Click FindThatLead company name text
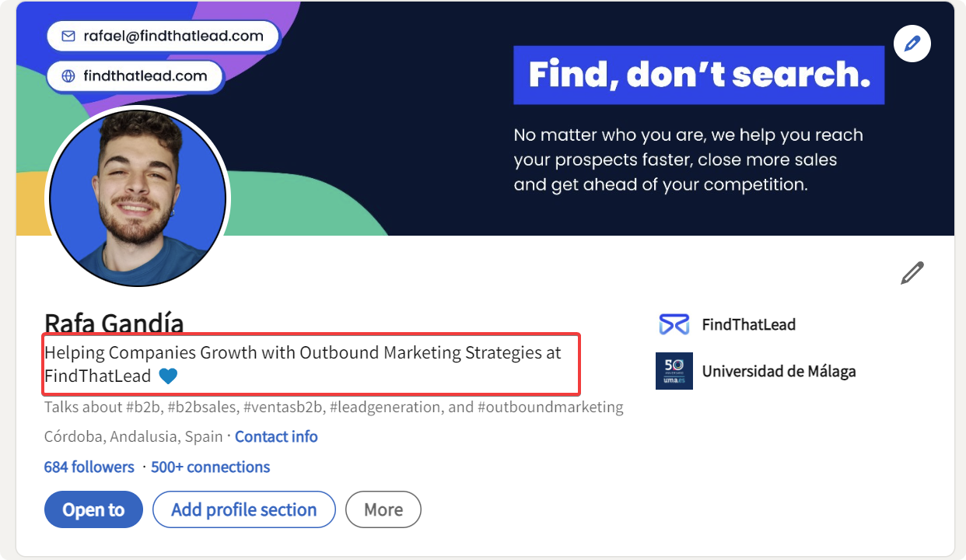966x560 pixels. click(x=747, y=324)
